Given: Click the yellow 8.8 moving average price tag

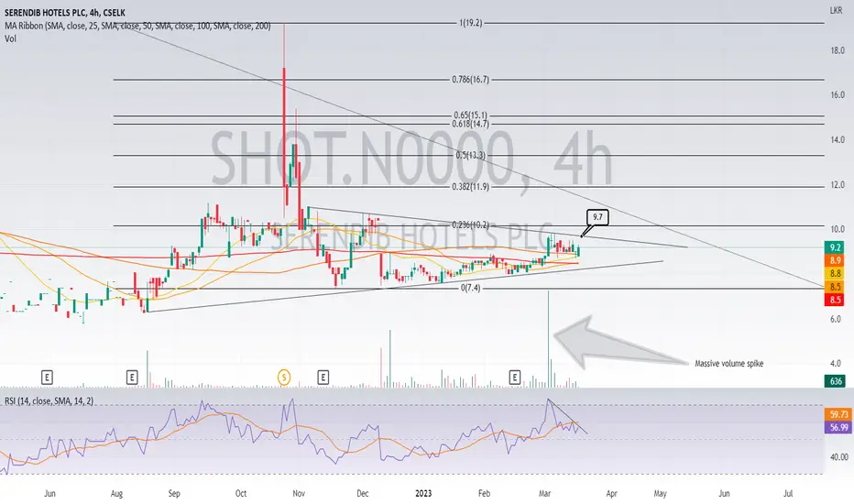Looking at the screenshot, I should pyautogui.click(x=836, y=273).
